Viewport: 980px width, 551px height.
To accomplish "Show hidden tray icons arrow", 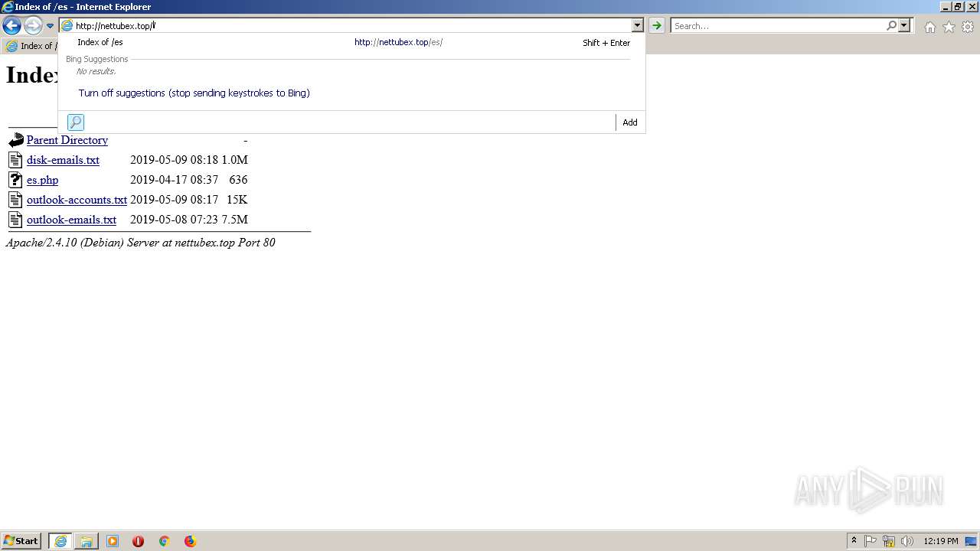I will tap(854, 541).
